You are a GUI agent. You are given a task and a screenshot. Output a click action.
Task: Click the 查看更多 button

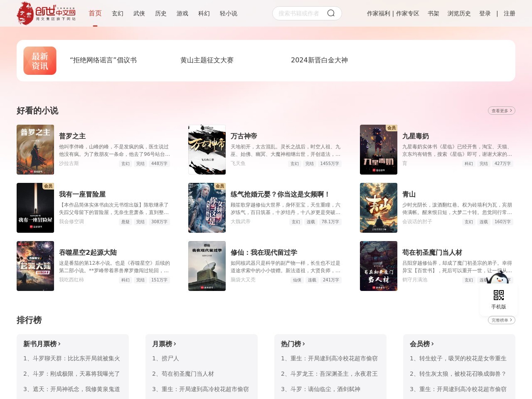(x=501, y=111)
